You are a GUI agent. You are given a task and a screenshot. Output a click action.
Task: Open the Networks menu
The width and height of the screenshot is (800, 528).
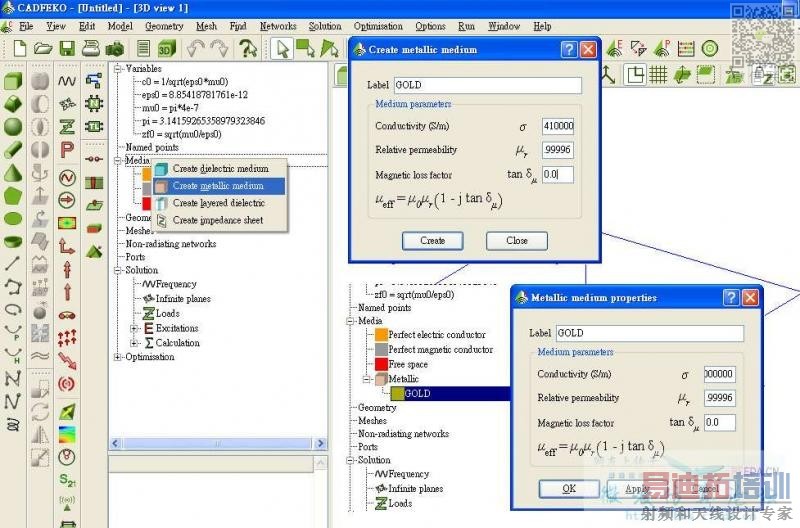278,26
